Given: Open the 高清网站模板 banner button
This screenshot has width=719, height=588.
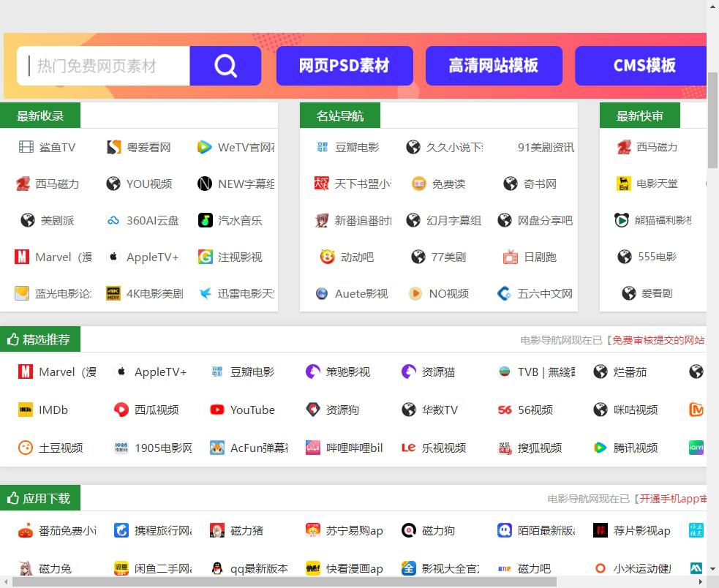Looking at the screenshot, I should pyautogui.click(x=494, y=66).
